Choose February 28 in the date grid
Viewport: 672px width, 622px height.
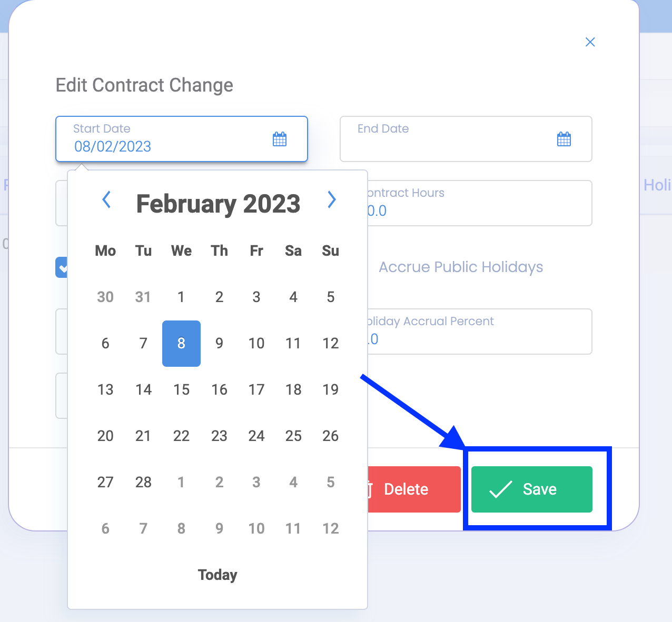pos(143,482)
